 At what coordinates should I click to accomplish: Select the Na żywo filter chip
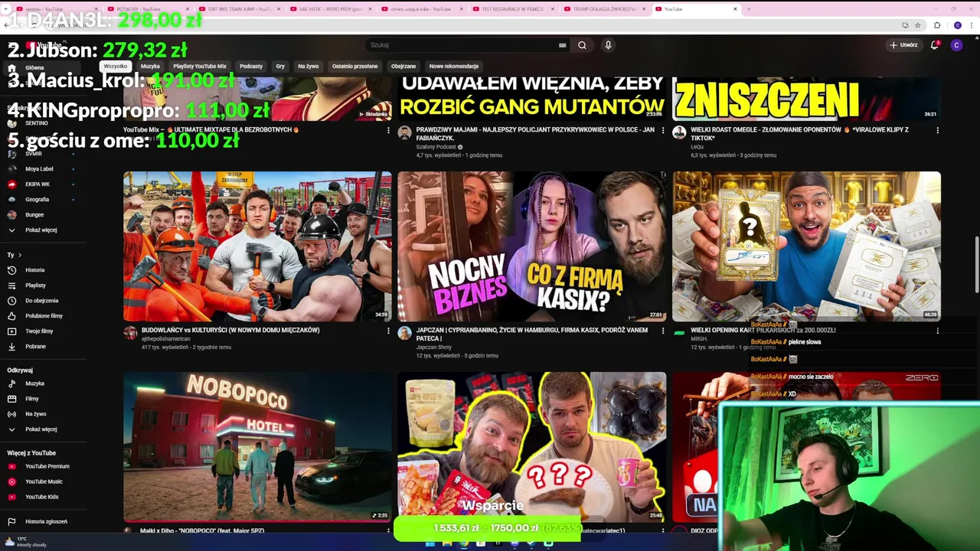tap(308, 67)
